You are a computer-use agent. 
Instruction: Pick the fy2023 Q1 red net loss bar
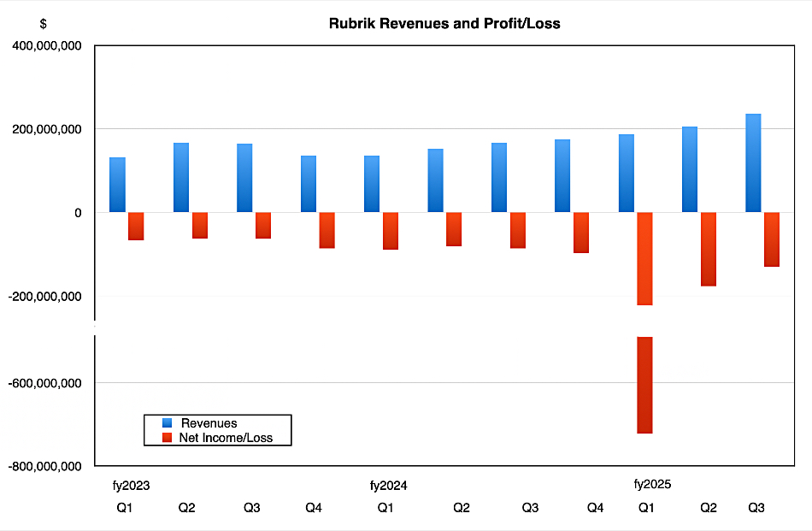(136, 227)
